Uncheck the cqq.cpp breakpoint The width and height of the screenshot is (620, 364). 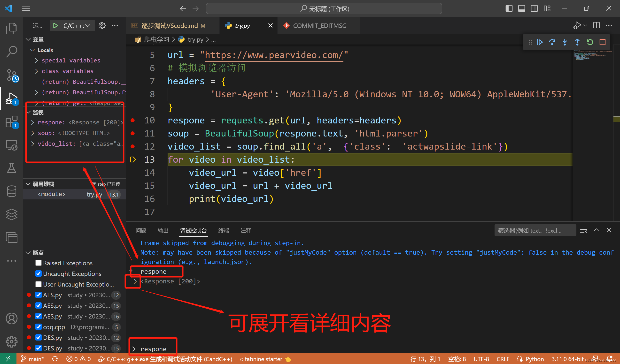[38, 327]
